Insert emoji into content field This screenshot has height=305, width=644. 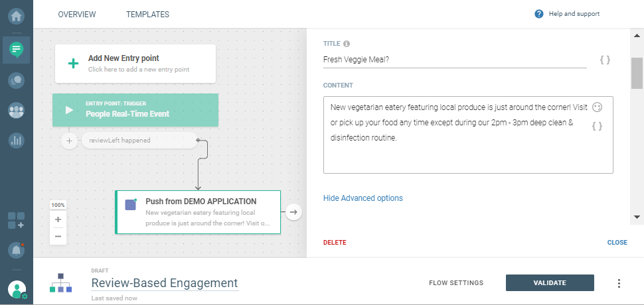(x=597, y=107)
